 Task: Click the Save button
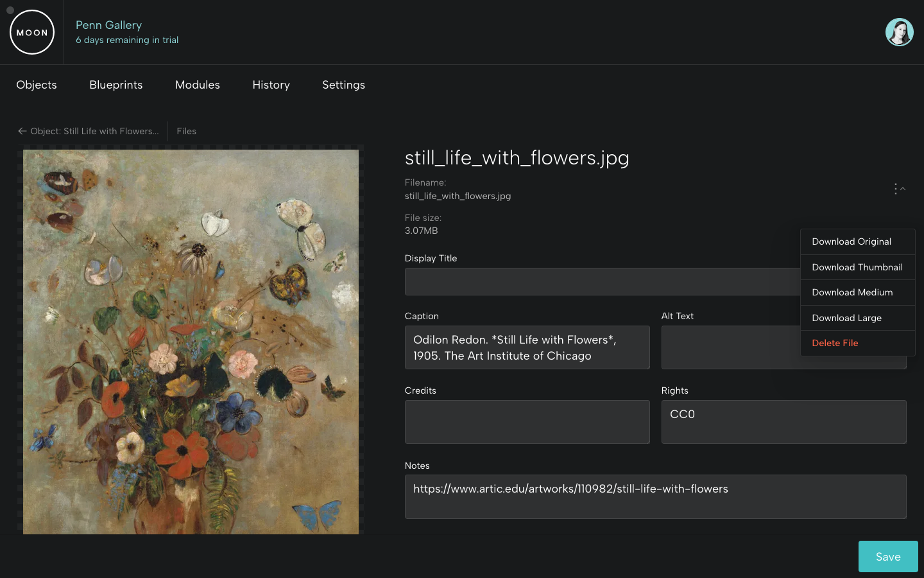[888, 556]
